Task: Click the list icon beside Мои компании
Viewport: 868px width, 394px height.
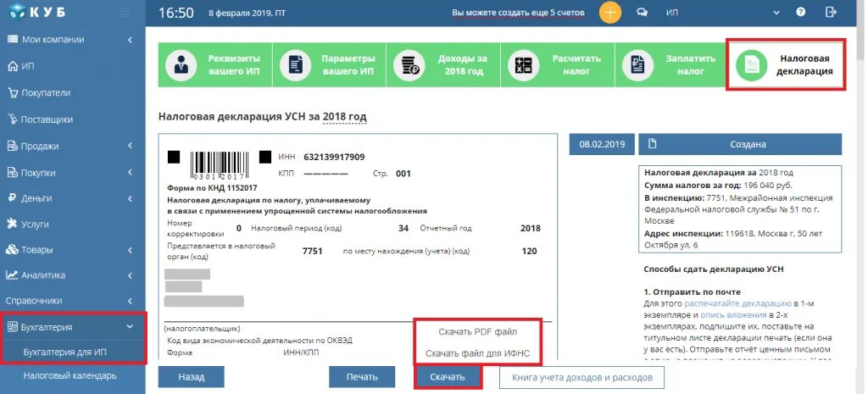Action: [x=12, y=39]
